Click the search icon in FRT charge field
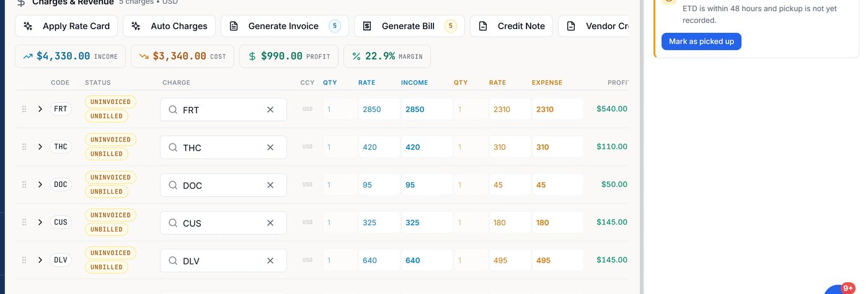Screen dimensions: 868x294 [173, 110]
